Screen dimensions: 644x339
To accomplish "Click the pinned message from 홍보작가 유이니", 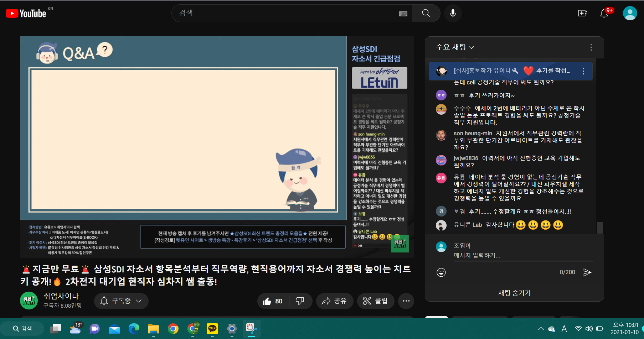I will point(510,71).
